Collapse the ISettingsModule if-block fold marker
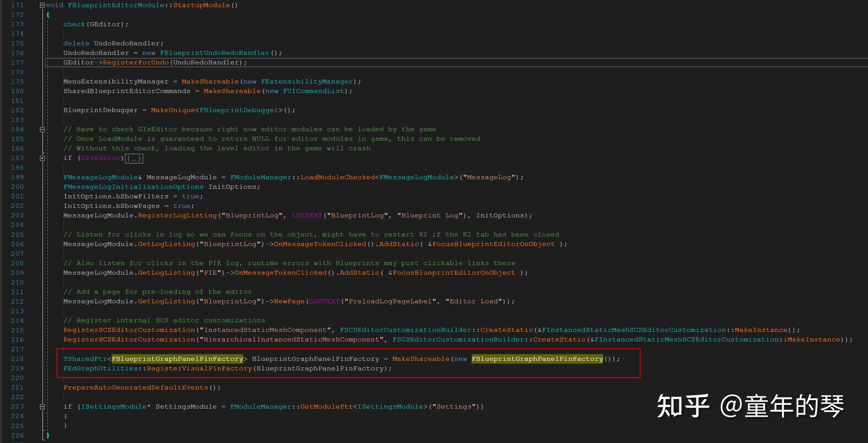This screenshot has height=443, width=868. (x=42, y=407)
